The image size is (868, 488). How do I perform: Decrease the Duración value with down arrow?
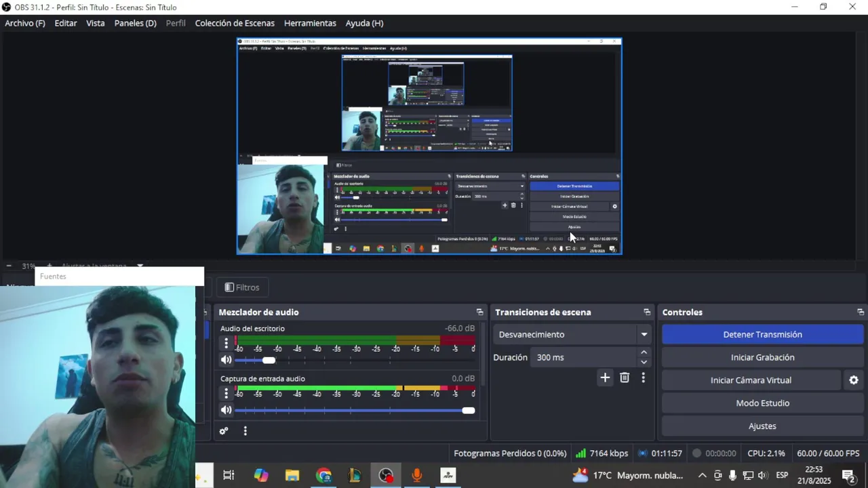(644, 362)
